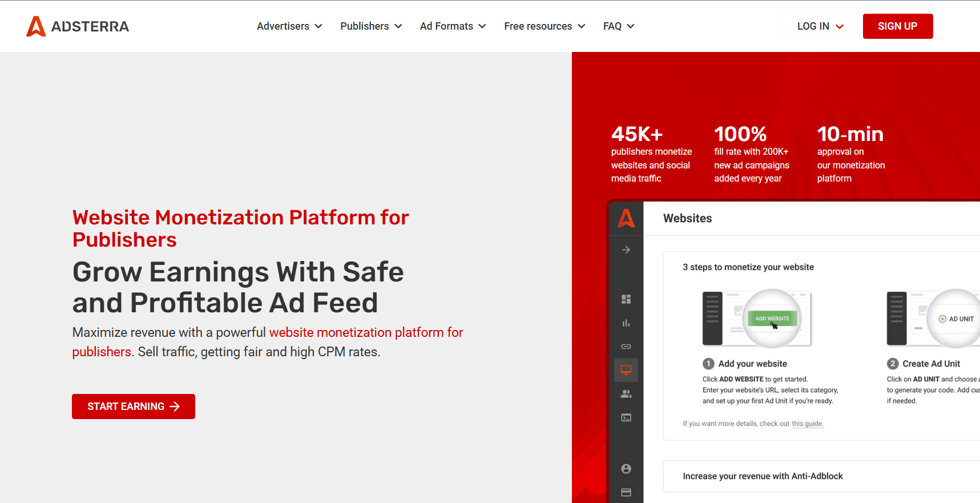The width and height of the screenshot is (980, 503).
Task: Open the profile account icon in sidebar
Action: tap(626, 469)
